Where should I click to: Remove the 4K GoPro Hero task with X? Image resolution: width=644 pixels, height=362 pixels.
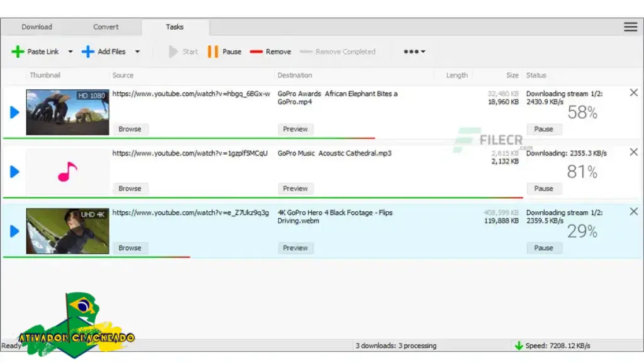coord(634,212)
